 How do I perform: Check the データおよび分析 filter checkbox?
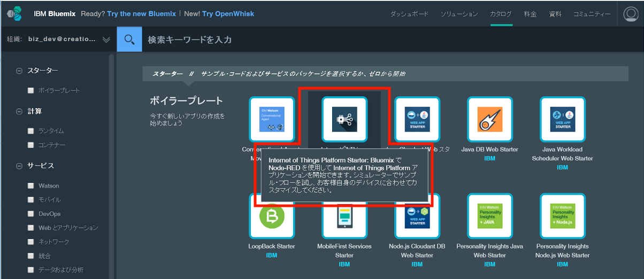tap(31, 270)
